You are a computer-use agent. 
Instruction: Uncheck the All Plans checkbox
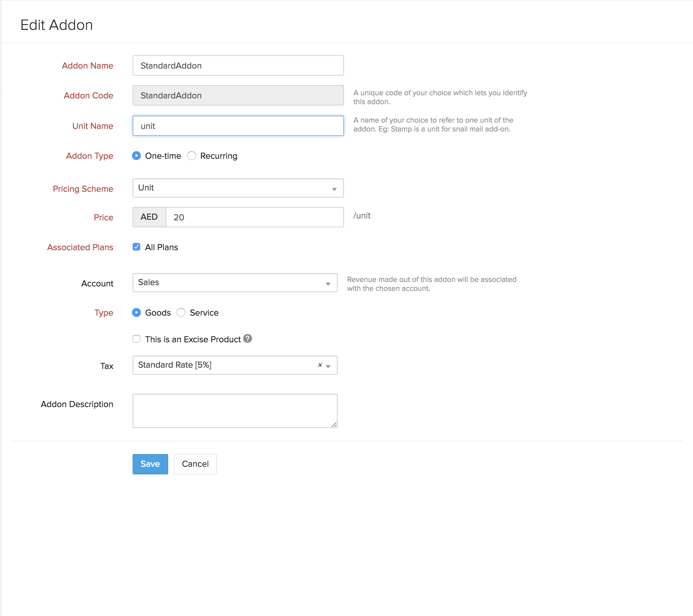coord(136,247)
